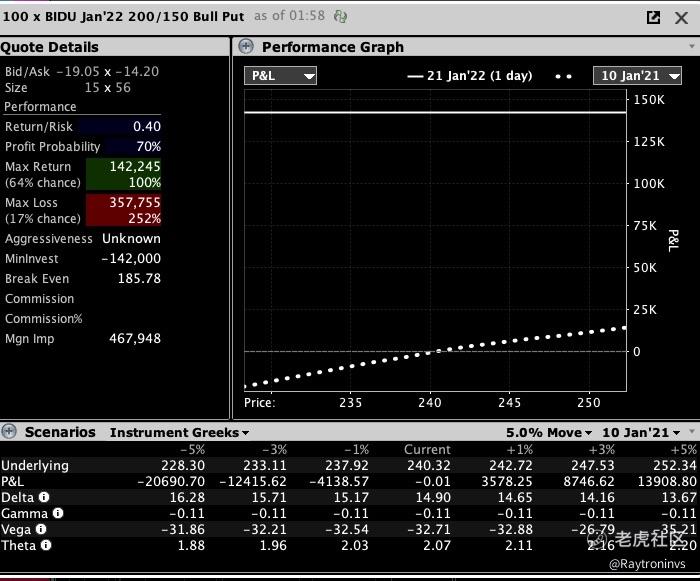The width and height of the screenshot is (700, 581).
Task: Click the plus icon beside Performance Graph
Action: click(246, 46)
